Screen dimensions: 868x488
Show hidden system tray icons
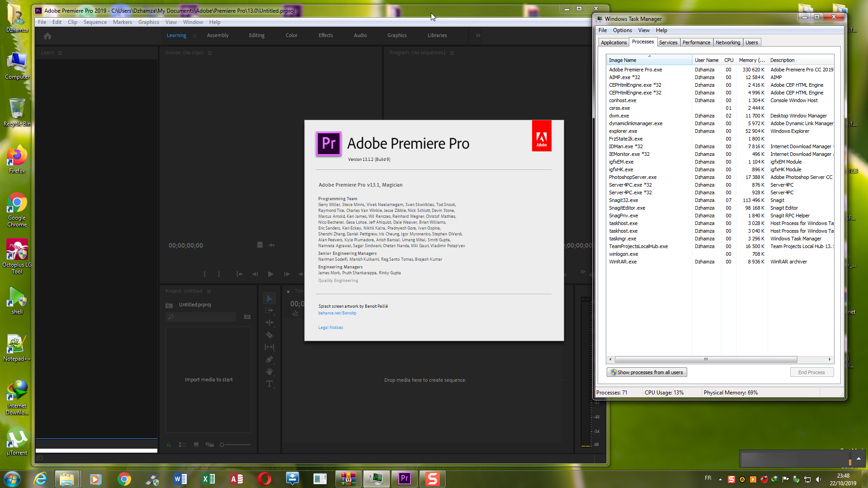coord(720,479)
